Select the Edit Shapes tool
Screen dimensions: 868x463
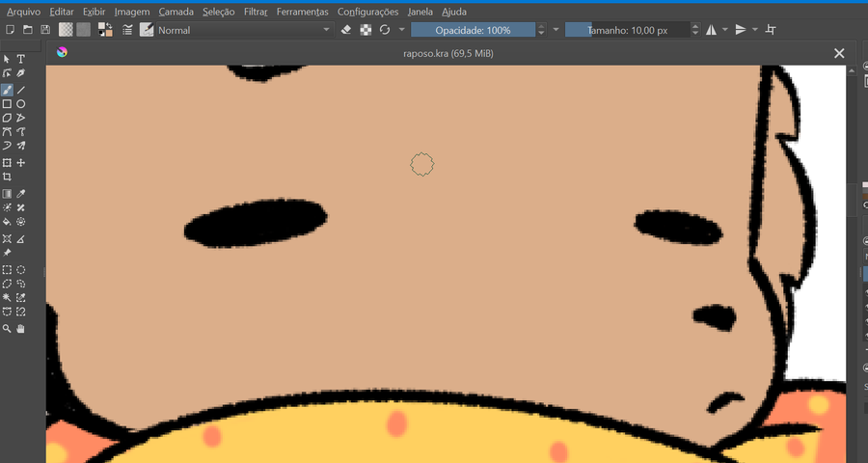tap(7, 73)
